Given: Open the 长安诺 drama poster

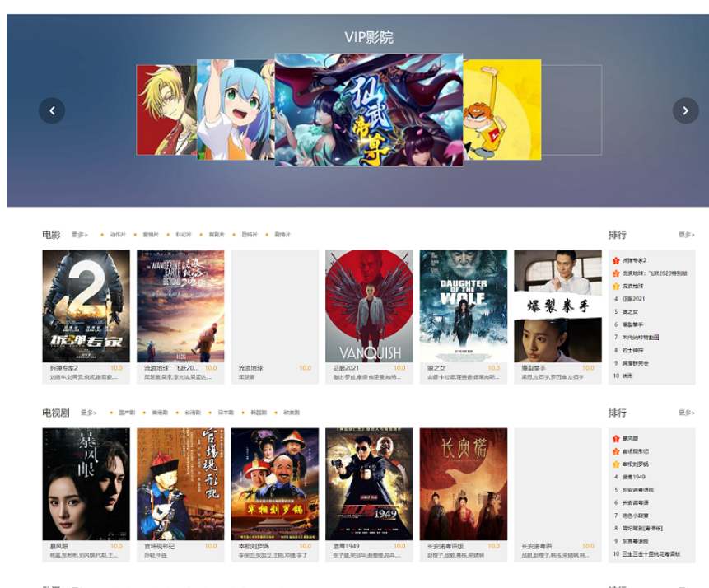Looking at the screenshot, I should click(x=463, y=484).
